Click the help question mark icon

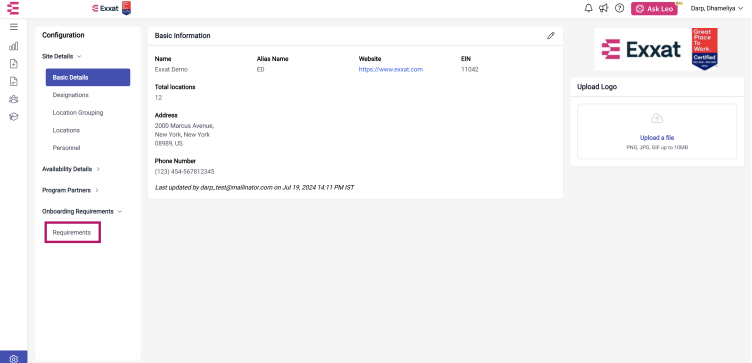[x=619, y=8]
